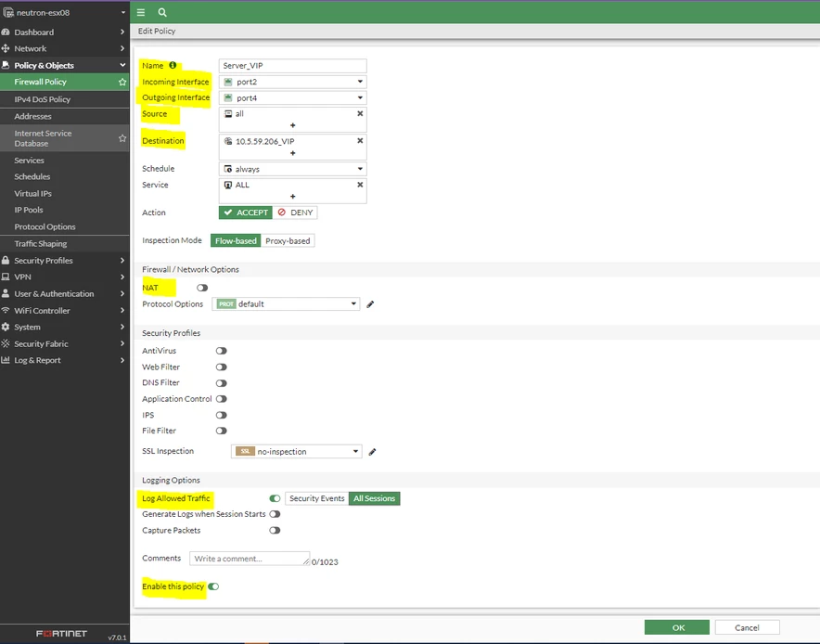Click the User & Authentication person icon
This screenshot has height=644, width=820.
(x=6, y=293)
